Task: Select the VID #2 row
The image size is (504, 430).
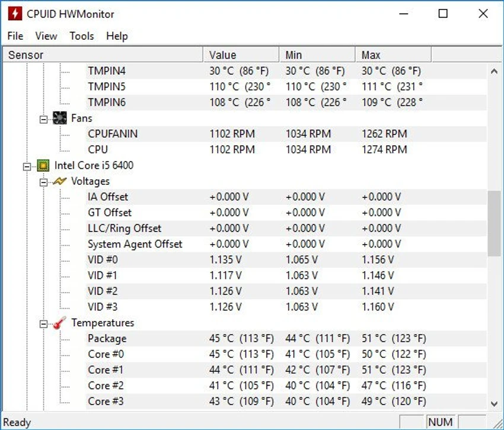Action: 286,291
